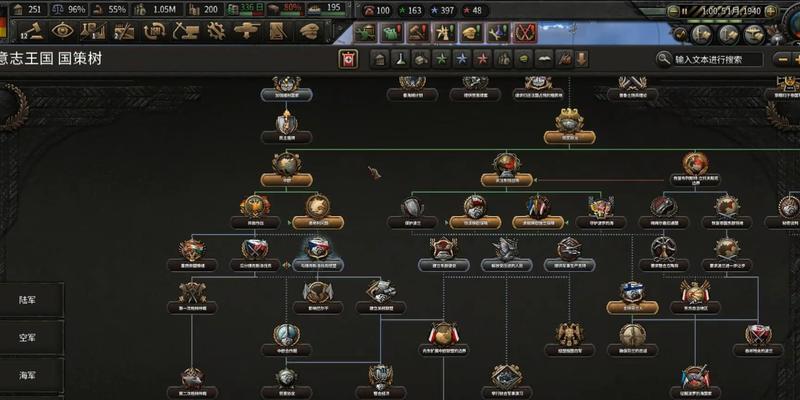The image size is (800, 400).
Task: Select the 空军 tab on the left
Action: [x=28, y=338]
